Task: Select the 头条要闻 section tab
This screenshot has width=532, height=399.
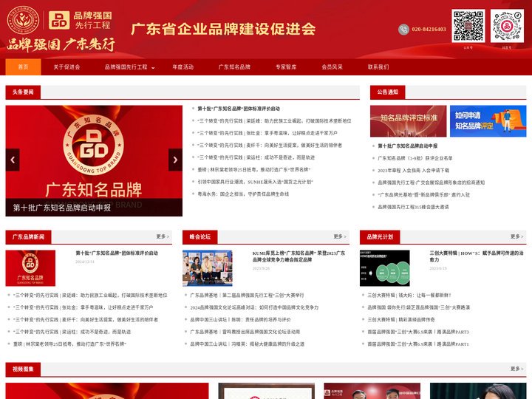Action: click(x=23, y=92)
